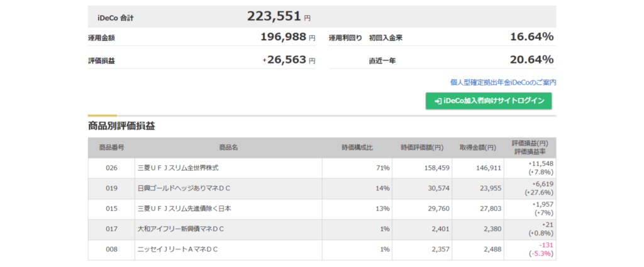Select the iDeCo 合計 total 223,551 amount
The height and width of the screenshot is (267, 644).
tap(274, 16)
